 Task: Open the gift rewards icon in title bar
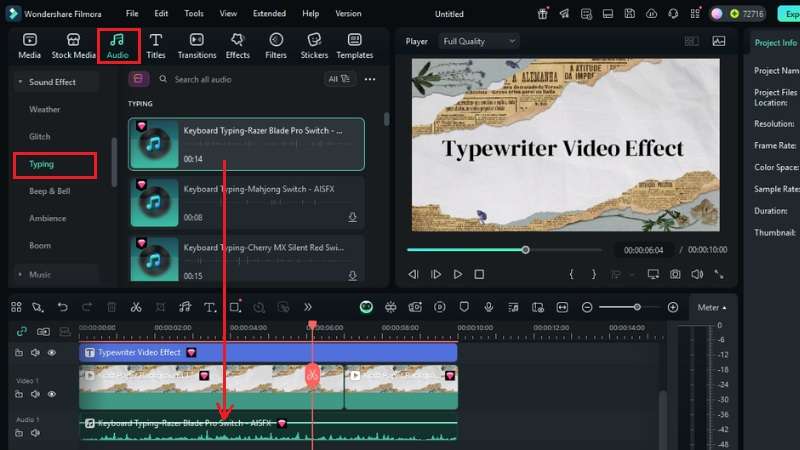[x=542, y=14]
